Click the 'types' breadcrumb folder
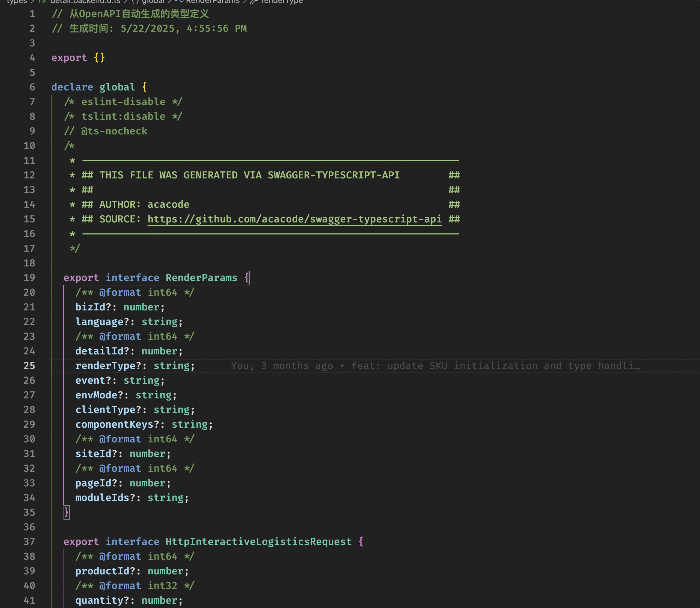This screenshot has width=700, height=608. (16, 2)
